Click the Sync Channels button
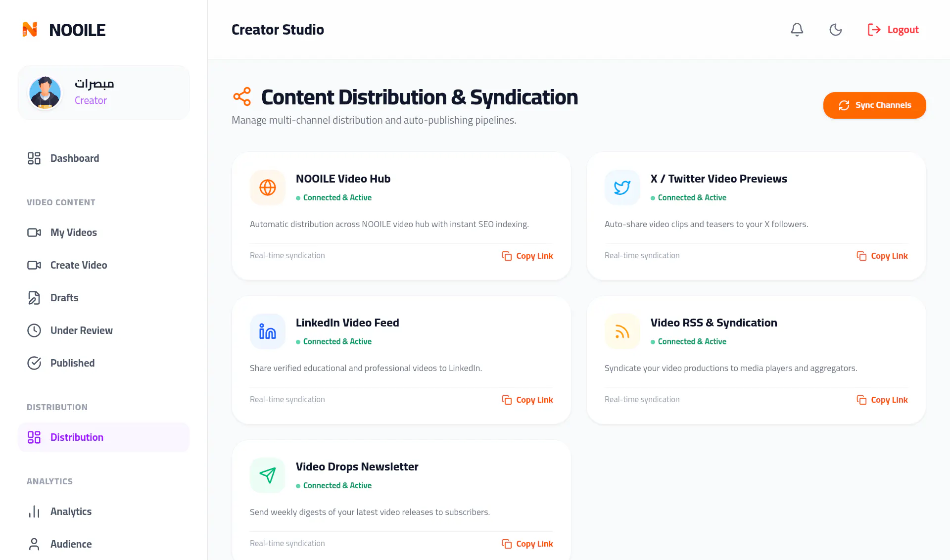This screenshot has height=560, width=950. click(x=874, y=105)
